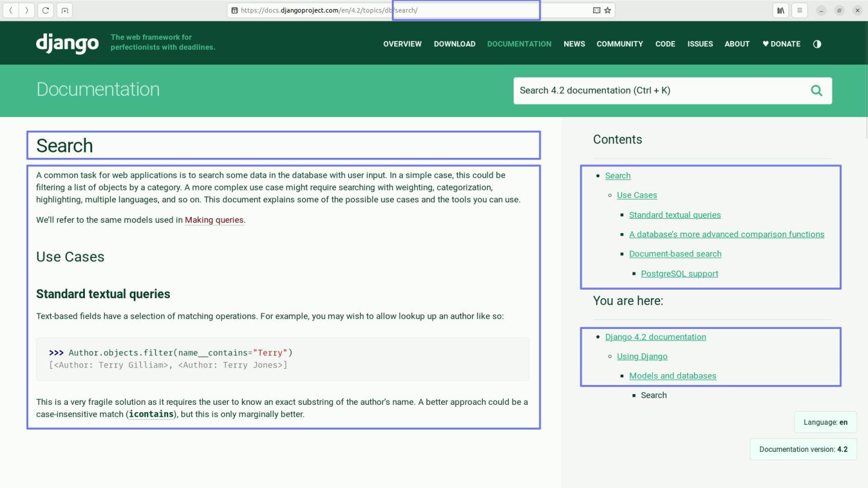Open the browser hamburger menu
Image resolution: width=868 pixels, height=488 pixels.
point(799,10)
